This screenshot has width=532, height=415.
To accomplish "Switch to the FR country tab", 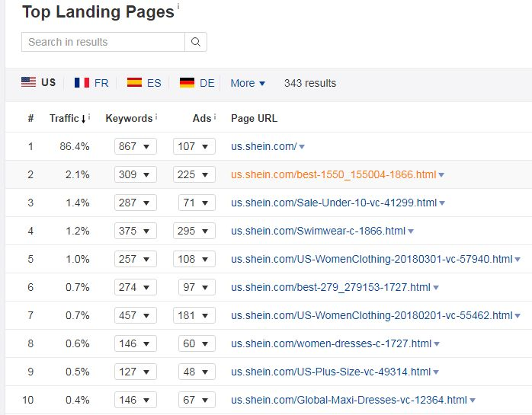I will coord(91,83).
